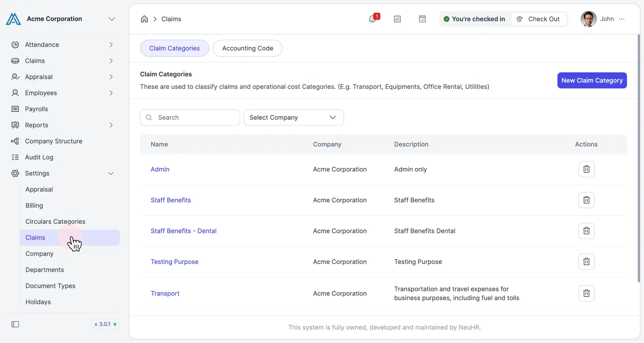
Task: Open the Testing Purpose category link
Action: pyautogui.click(x=174, y=262)
